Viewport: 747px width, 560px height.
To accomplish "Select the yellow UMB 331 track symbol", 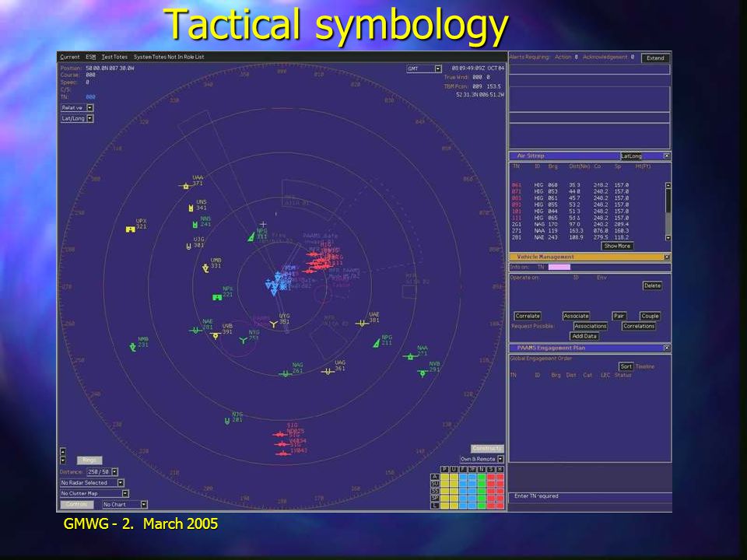I will tap(205, 268).
